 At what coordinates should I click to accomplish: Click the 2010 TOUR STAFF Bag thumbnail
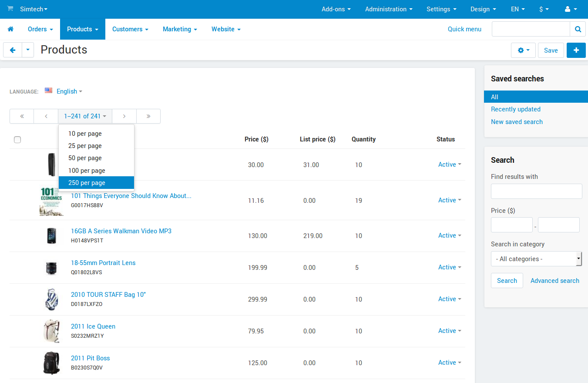click(x=51, y=299)
